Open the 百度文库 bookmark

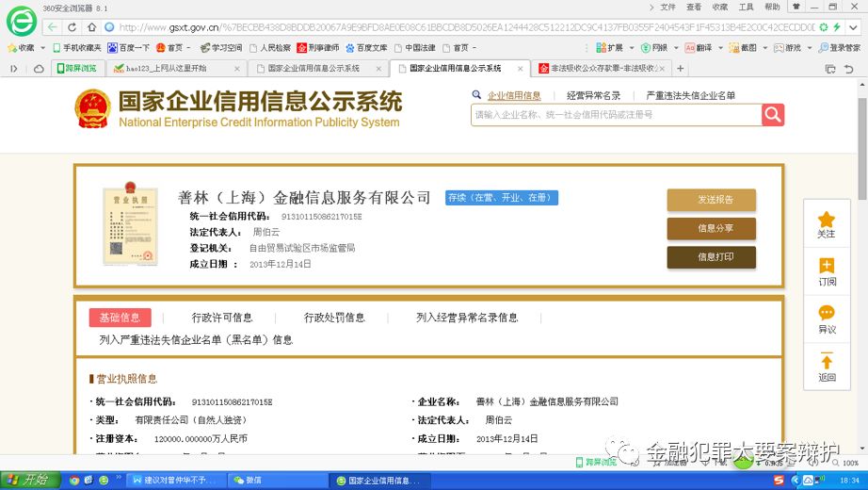(366, 48)
